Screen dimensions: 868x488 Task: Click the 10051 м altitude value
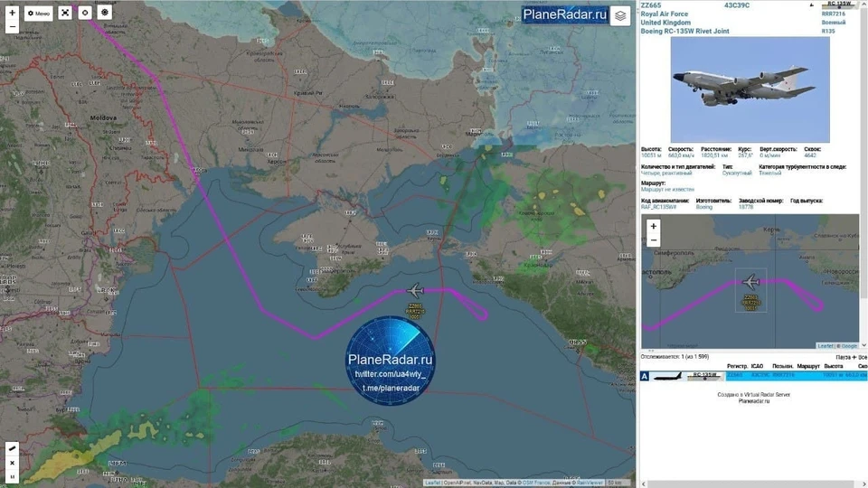point(651,155)
